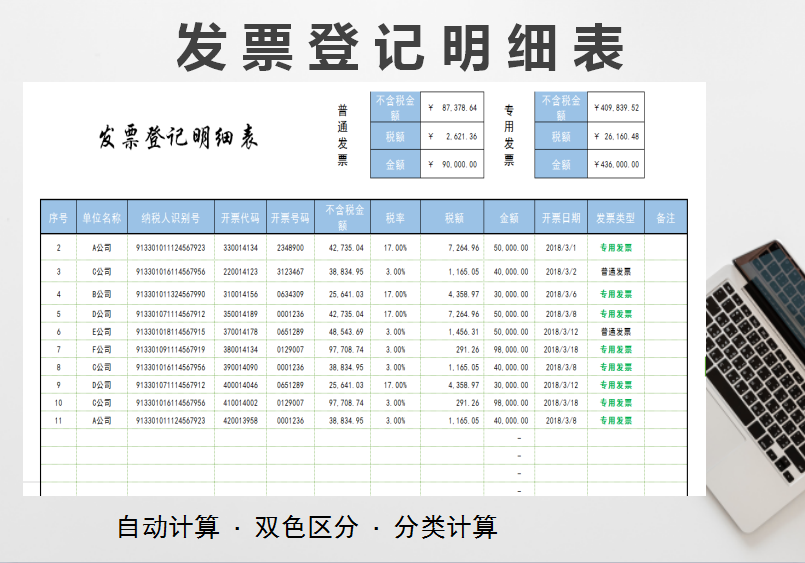The width and height of the screenshot is (805, 563).
Task: Select the 备注 column header
Action: (x=666, y=218)
